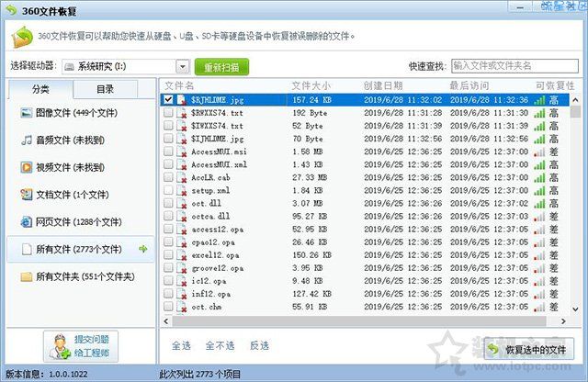
Task: Check the AccLR.cab checkbox
Action: click(x=168, y=177)
